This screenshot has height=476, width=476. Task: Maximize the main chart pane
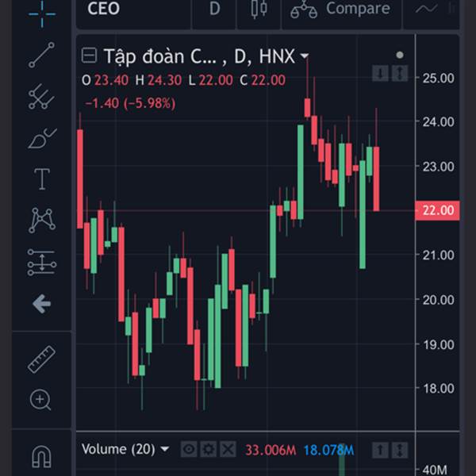tap(400, 73)
